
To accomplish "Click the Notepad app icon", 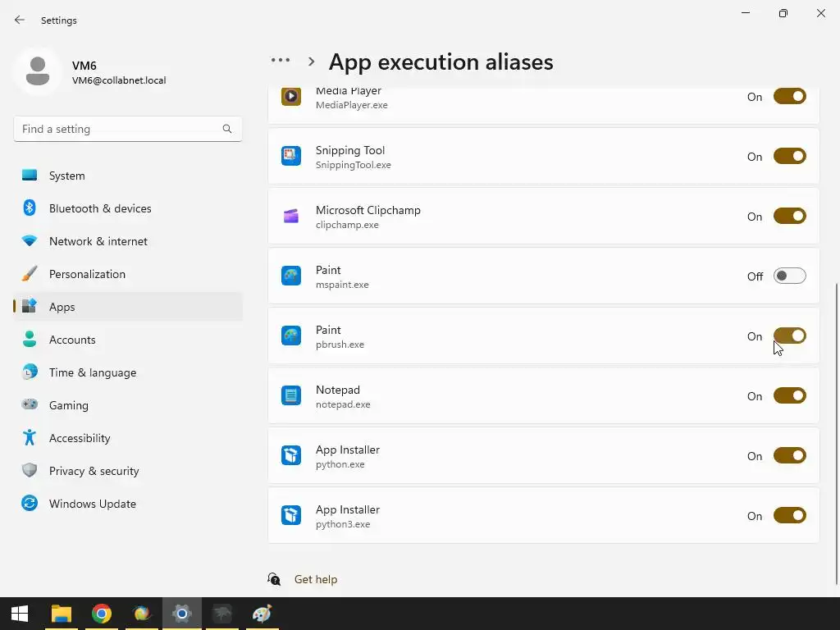I will point(291,395).
